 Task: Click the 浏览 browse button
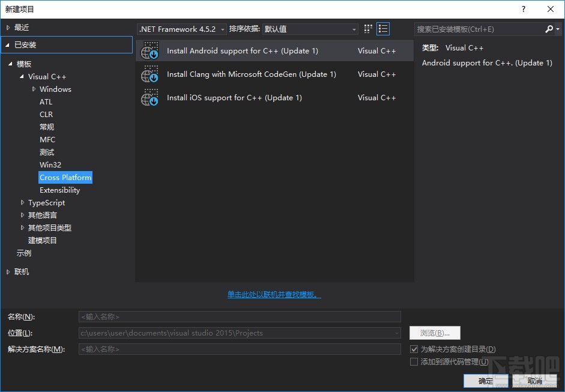click(435, 333)
